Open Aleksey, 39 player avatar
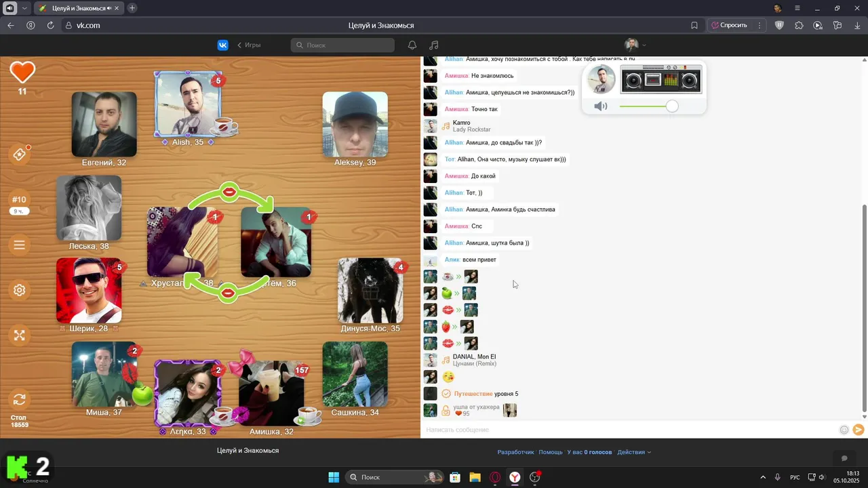This screenshot has width=868, height=488. (355, 125)
